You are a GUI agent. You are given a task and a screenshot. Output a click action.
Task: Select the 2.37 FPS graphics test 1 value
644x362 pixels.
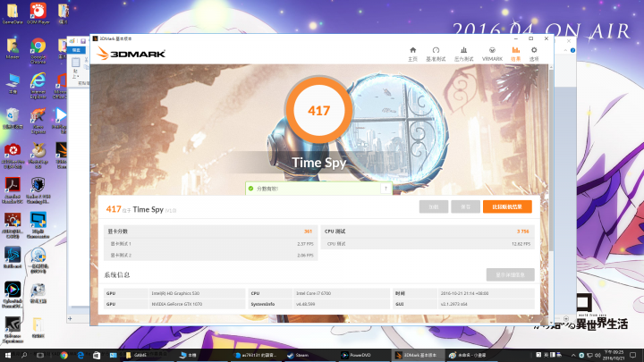305,244
